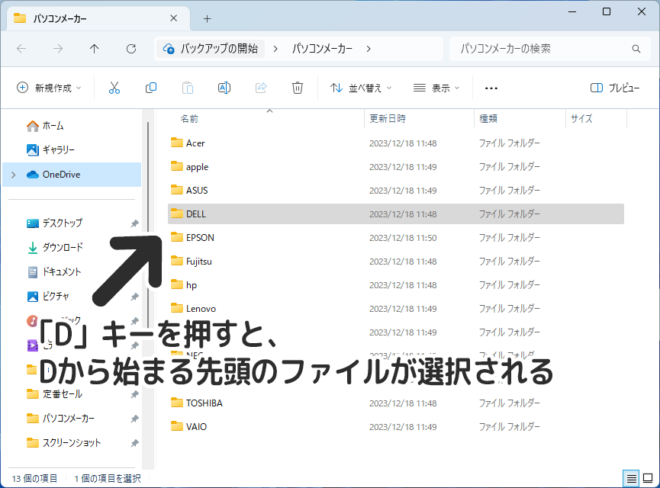
Task: Switch to large icons view in status bar
Action: pyautogui.click(x=648, y=478)
